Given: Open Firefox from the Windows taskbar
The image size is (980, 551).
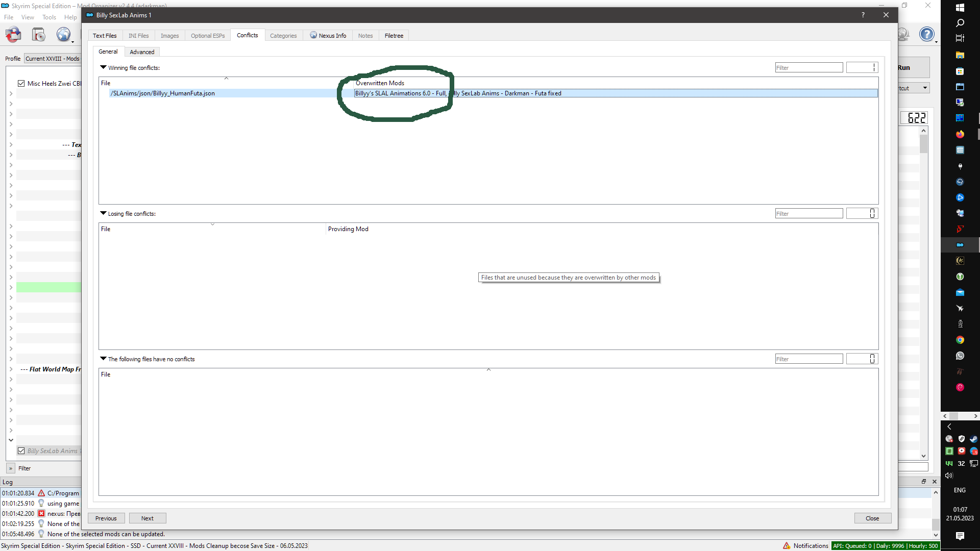Looking at the screenshot, I should click(x=960, y=134).
